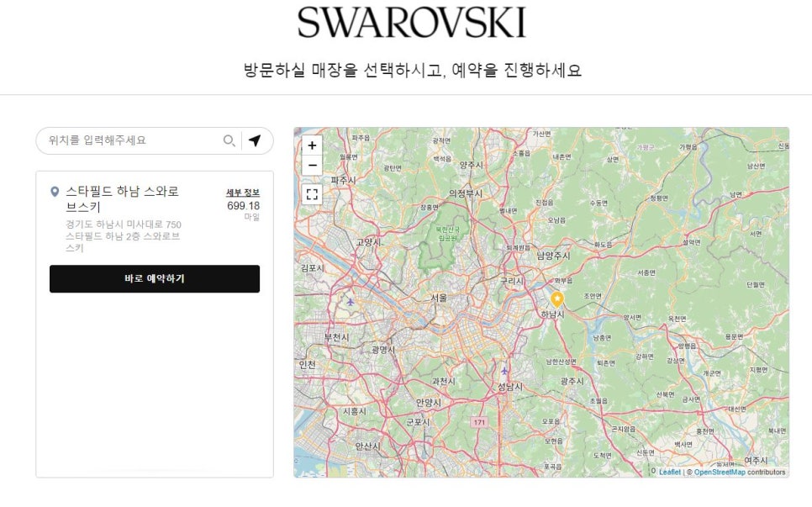Screen dimensions: 812x507
Task: Click the 양주시 label on the map
Action: (472, 165)
